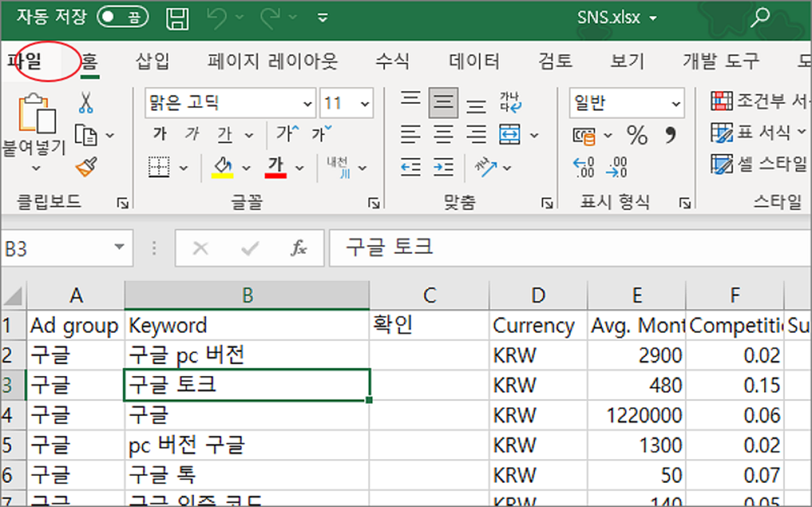The width and height of the screenshot is (812, 507).
Task: Click the phonetic guide 내천 icon
Action: click(338, 167)
